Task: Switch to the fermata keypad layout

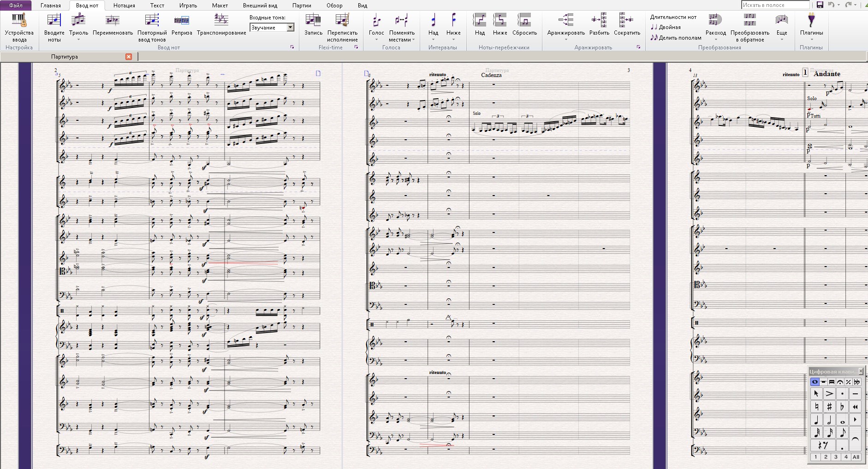Action: (840, 382)
